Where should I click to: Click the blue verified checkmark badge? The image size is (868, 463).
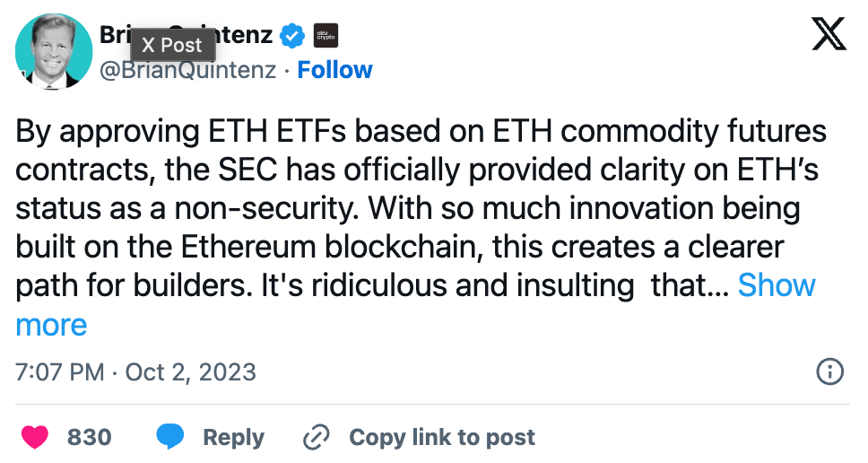291,37
